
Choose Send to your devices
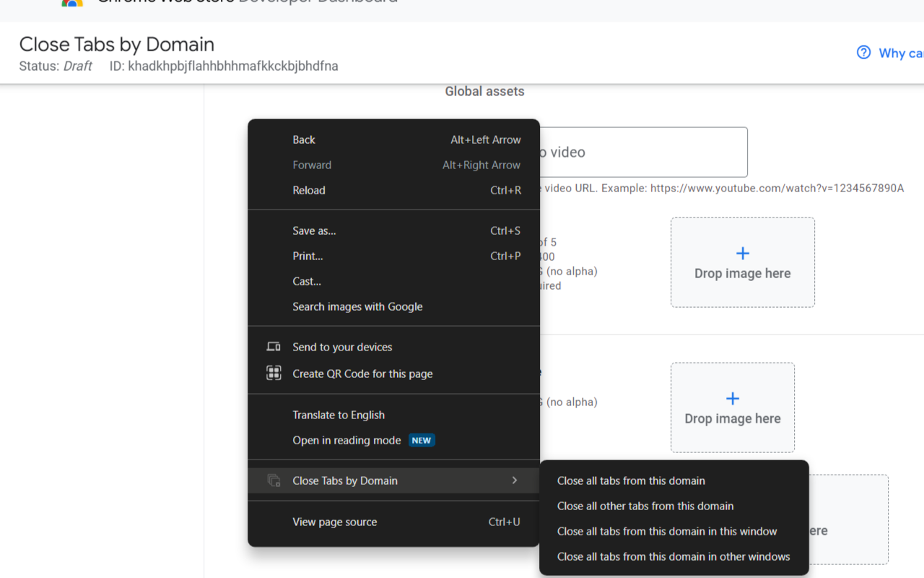393,347
